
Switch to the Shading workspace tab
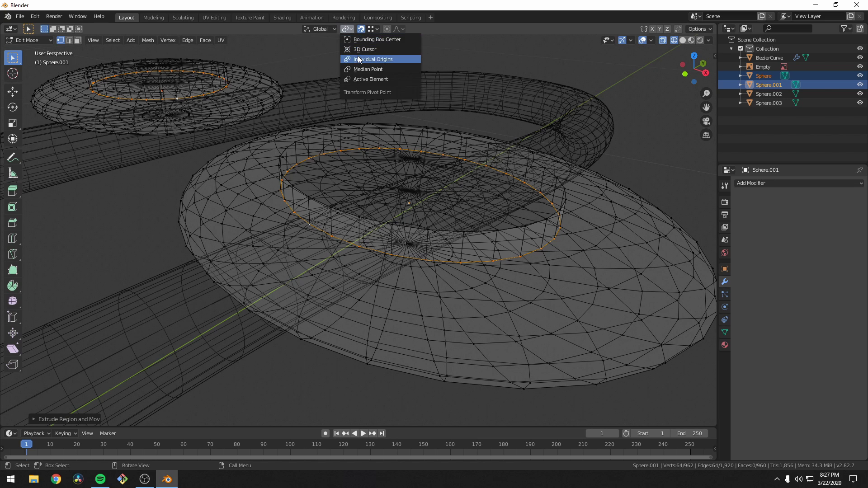point(282,17)
